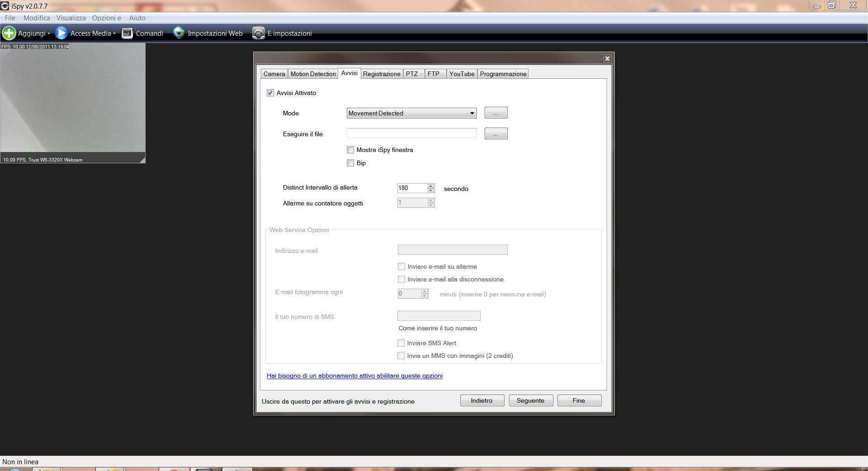Click the Impostazioni Web globe icon
Image resolution: width=868 pixels, height=471 pixels.
[179, 33]
